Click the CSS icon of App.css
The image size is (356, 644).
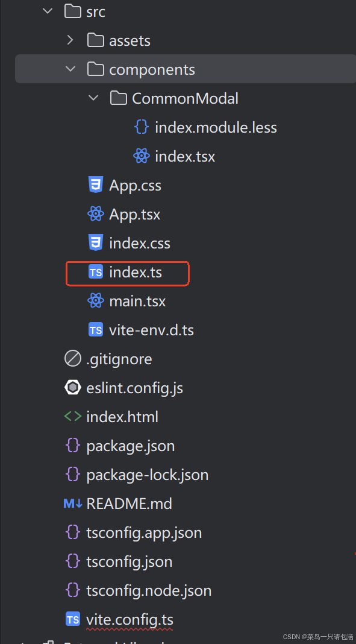click(x=96, y=185)
